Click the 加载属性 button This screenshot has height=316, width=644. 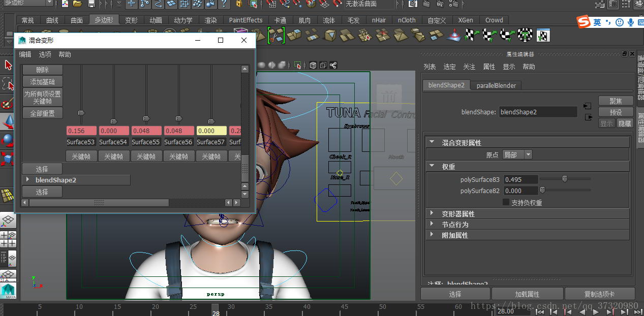[x=527, y=294]
